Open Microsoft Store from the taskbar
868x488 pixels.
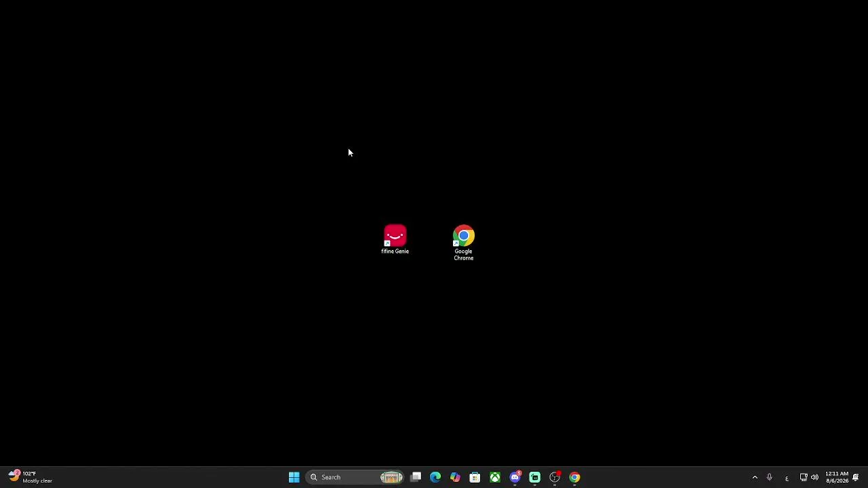[x=475, y=477]
